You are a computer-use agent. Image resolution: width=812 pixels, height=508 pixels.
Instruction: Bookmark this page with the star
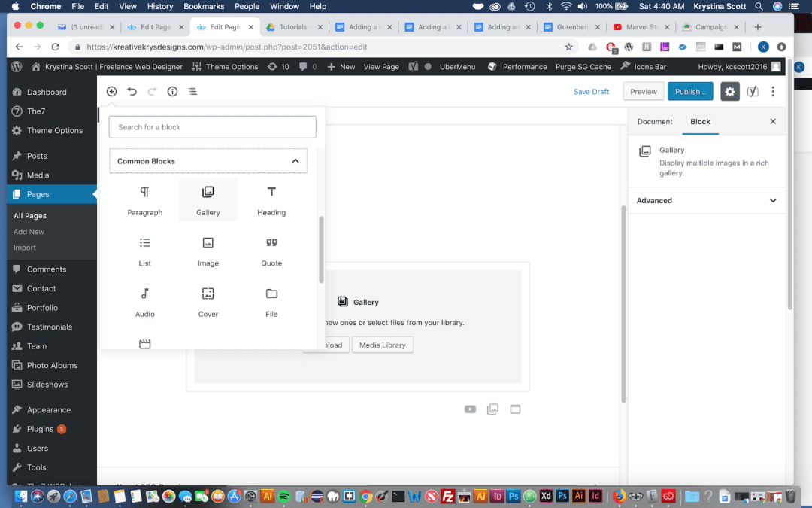pyautogui.click(x=568, y=47)
